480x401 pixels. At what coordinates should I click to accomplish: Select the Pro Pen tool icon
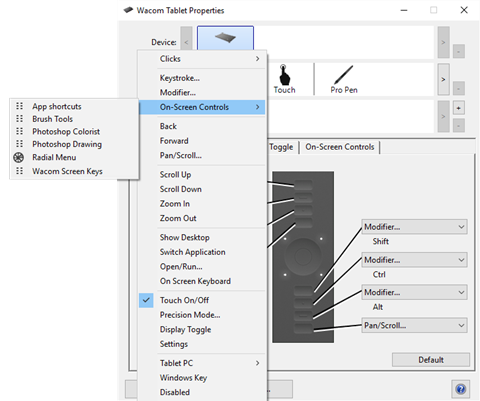coord(344,75)
